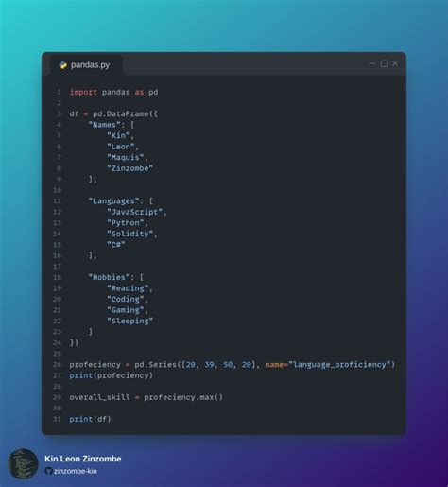Image resolution: width=448 pixels, height=487 pixels.
Task: Click the Python logo icon on tab
Action: pos(63,65)
